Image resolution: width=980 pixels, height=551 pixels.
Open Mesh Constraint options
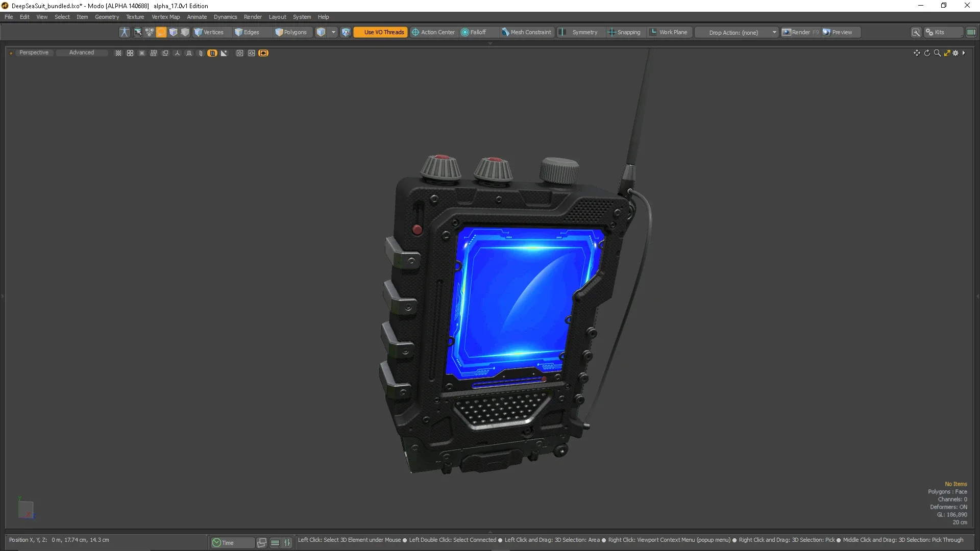click(527, 32)
